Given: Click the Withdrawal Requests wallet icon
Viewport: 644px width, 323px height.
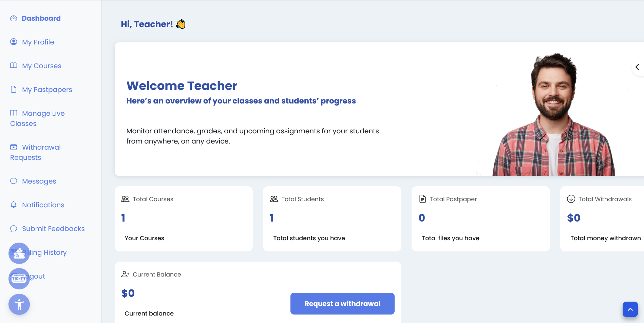Looking at the screenshot, I should [14, 147].
